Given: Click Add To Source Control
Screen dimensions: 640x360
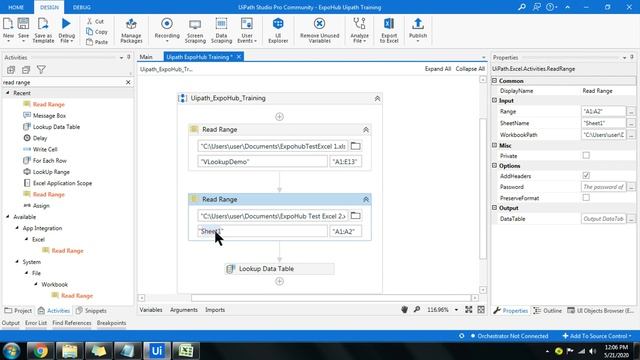Looking at the screenshot, I should click(597, 336).
